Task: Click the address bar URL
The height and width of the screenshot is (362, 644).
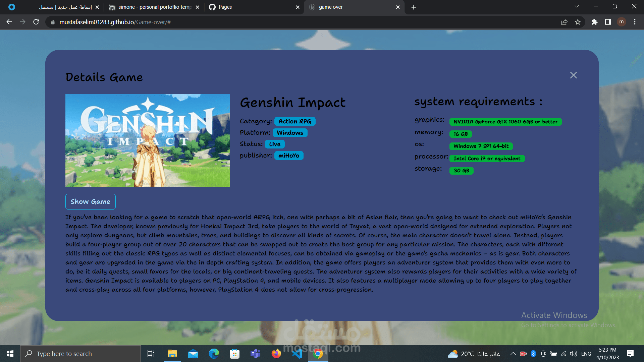Action: 115,22
